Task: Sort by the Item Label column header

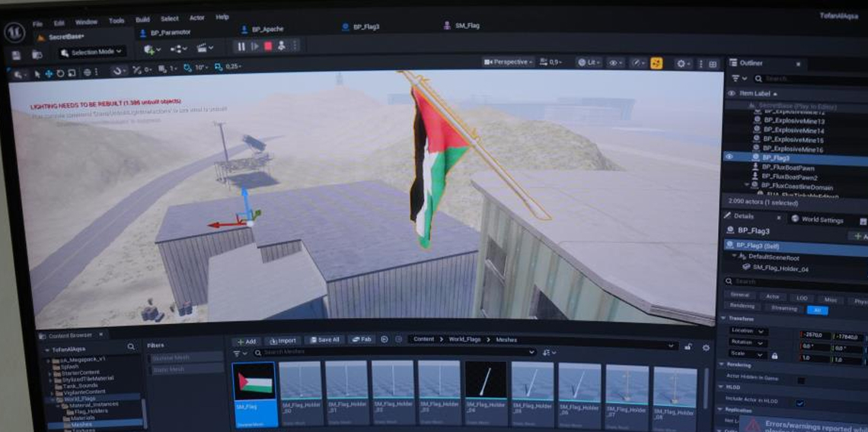Action: point(758,94)
